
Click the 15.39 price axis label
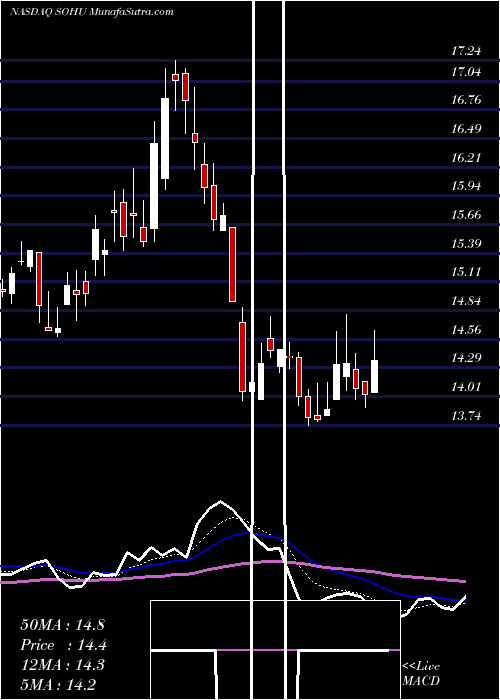[466, 244]
